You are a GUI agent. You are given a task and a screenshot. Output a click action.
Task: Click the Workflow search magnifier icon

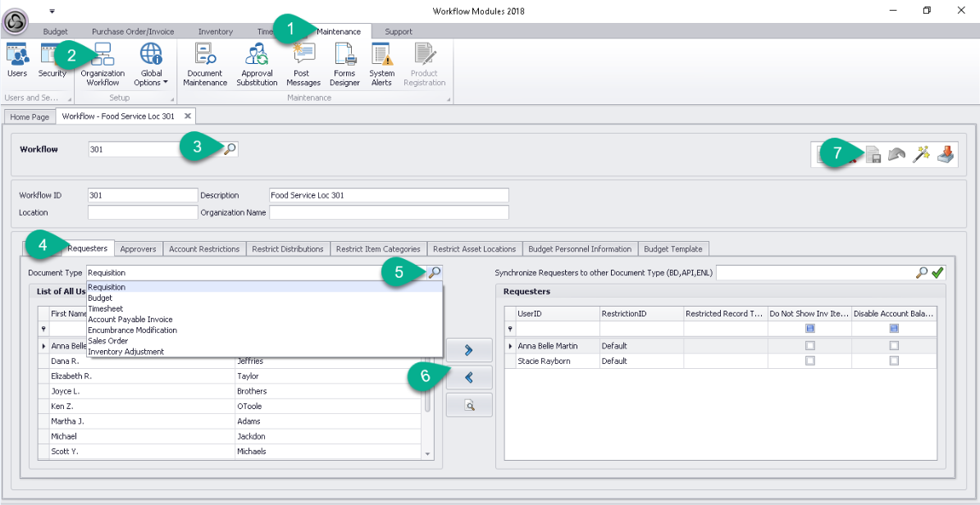click(x=230, y=148)
